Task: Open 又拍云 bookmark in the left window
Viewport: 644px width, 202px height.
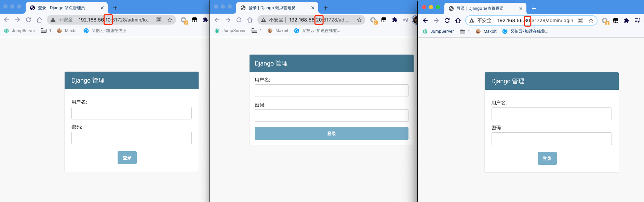Action: point(107,31)
